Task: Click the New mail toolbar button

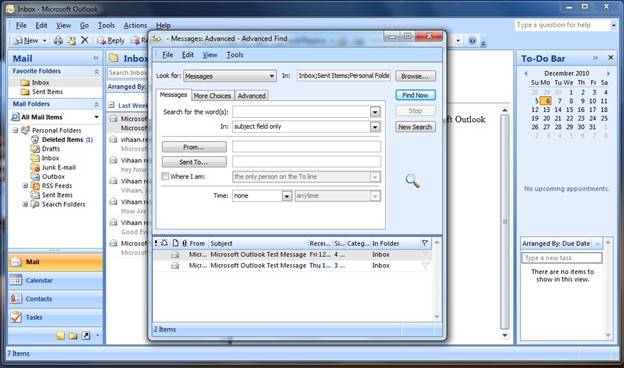Action: 26,40
